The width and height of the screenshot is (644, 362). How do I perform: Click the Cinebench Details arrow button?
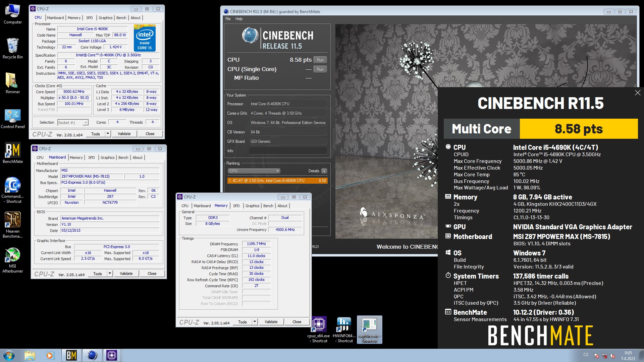tap(324, 171)
